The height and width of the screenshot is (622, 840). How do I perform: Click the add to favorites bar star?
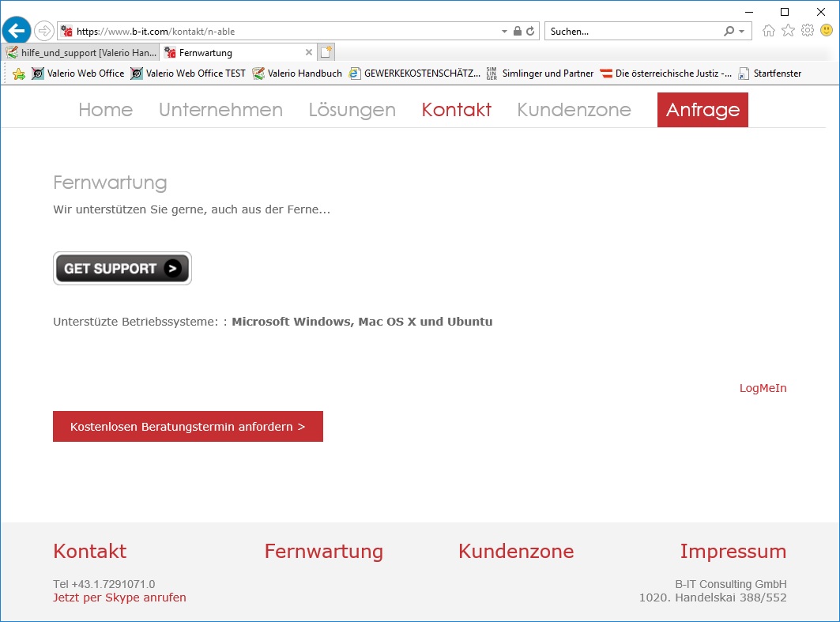[x=19, y=74]
